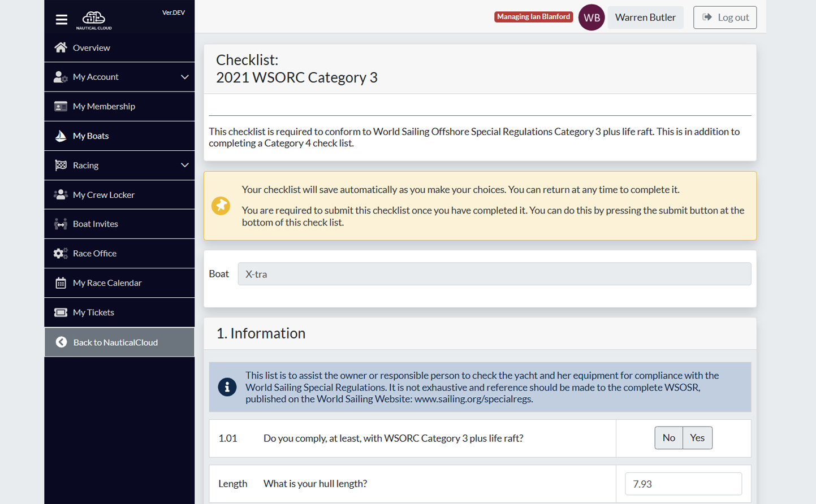Click the My Membership card icon
816x504 pixels.
click(x=61, y=106)
